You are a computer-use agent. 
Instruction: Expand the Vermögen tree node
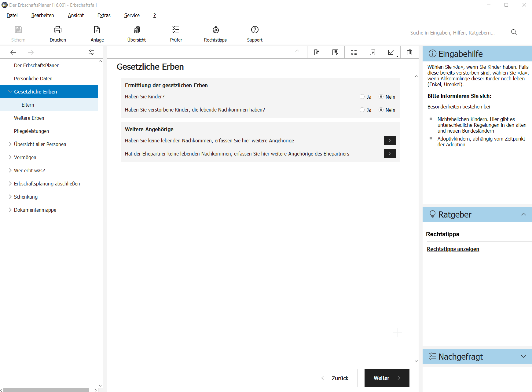(x=10, y=157)
